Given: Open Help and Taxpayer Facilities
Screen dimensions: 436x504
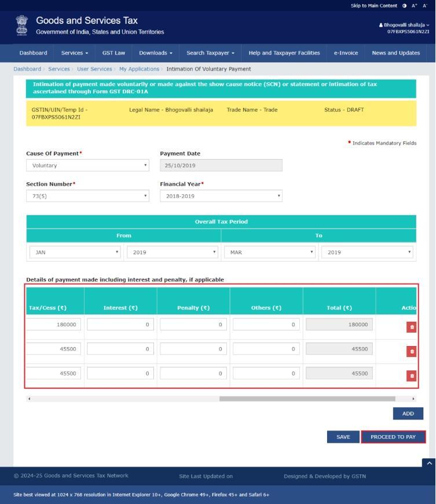Looking at the screenshot, I should (x=284, y=53).
